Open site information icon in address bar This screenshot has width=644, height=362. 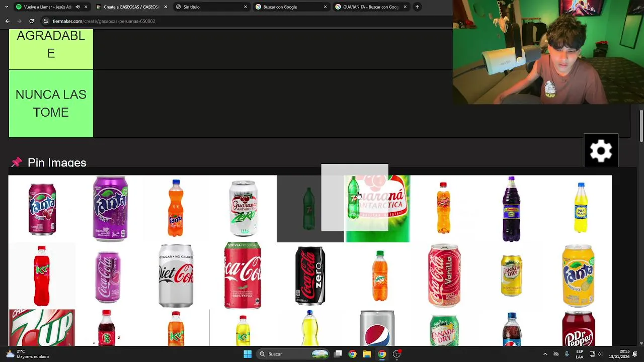coord(46,21)
